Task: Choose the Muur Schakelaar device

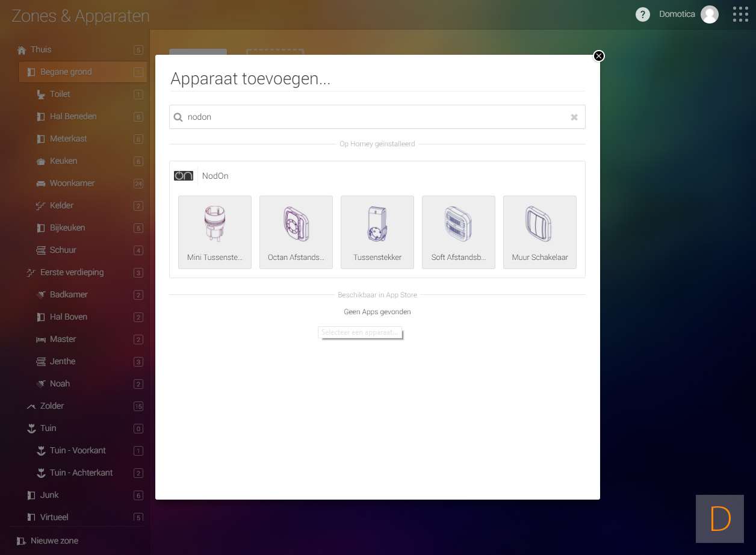Action: 540,232
